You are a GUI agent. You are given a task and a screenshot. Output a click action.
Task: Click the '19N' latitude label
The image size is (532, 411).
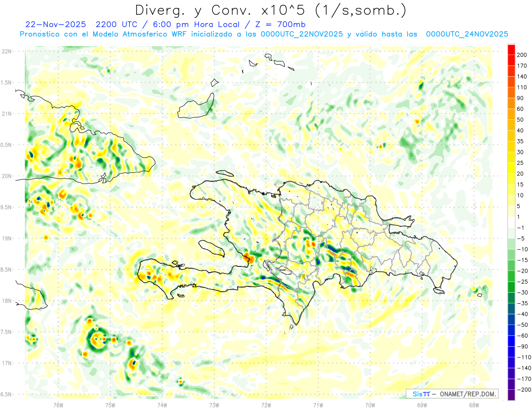tap(7, 238)
